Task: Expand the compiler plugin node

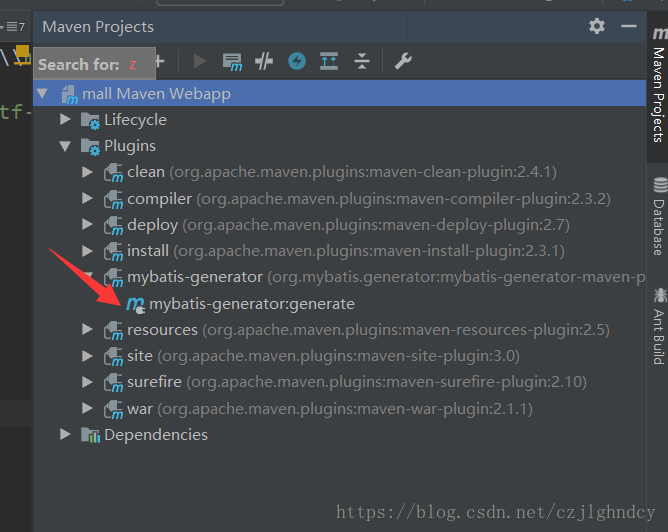Action: click(87, 198)
